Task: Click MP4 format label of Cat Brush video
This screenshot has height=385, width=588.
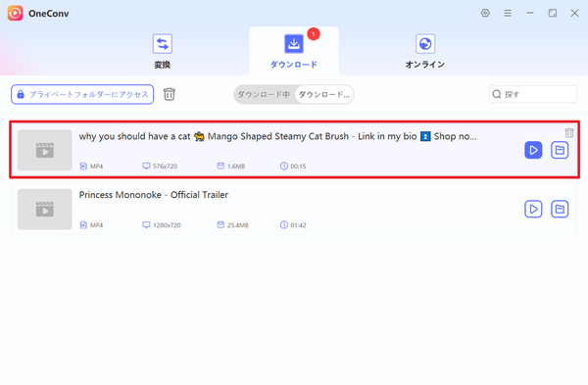Action: 96,167
